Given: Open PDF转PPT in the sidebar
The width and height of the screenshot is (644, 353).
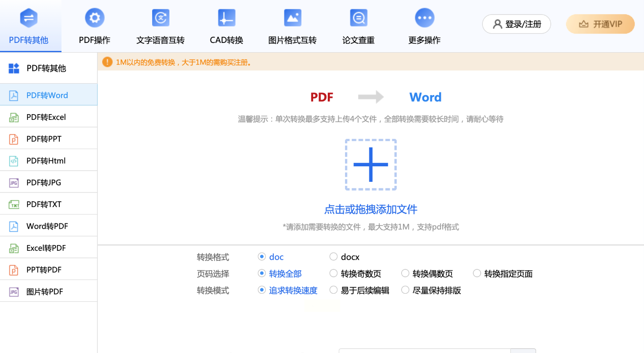Looking at the screenshot, I should (44, 139).
